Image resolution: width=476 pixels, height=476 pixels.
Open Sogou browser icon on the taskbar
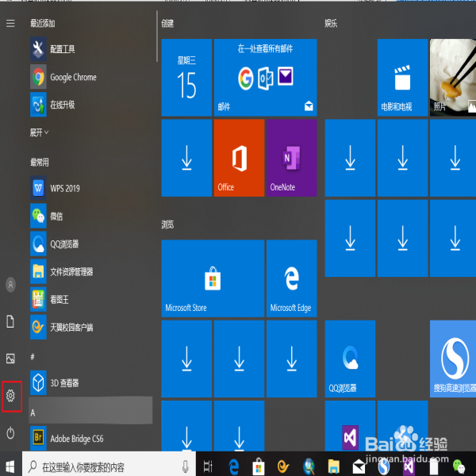(x=384, y=466)
